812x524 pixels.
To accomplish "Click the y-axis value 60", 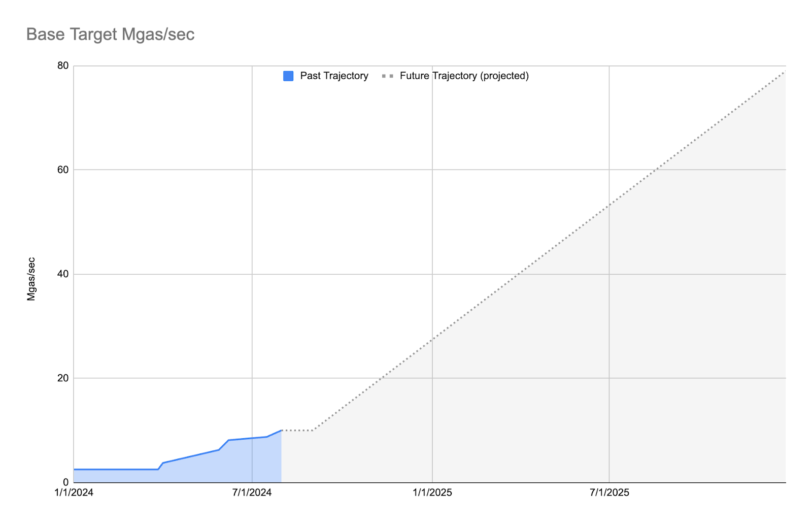I will click(x=63, y=170).
